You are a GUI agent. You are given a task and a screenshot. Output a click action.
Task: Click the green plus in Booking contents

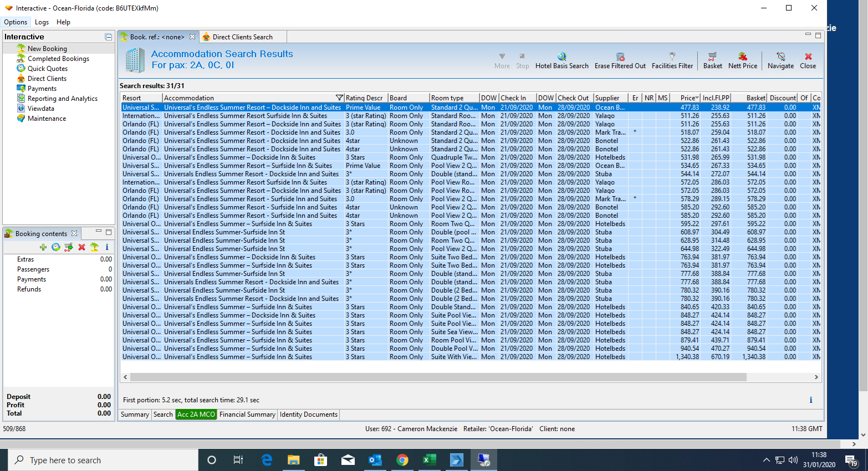tap(43, 247)
